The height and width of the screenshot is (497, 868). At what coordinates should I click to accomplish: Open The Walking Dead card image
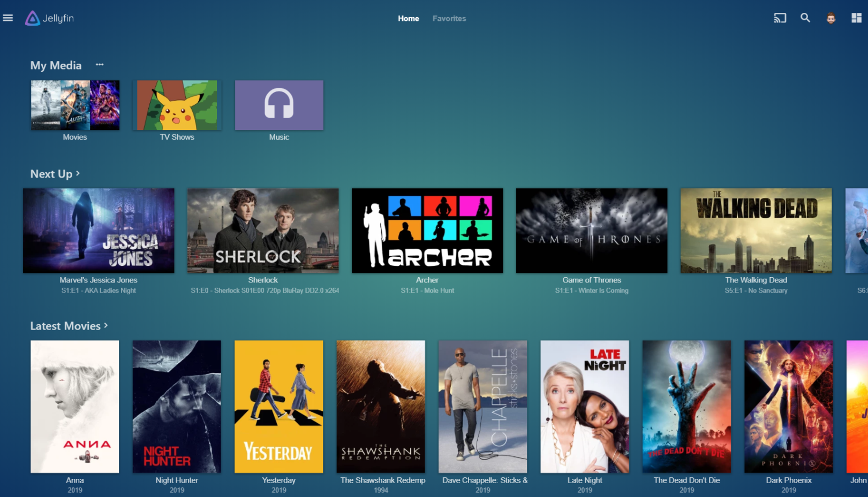756,231
